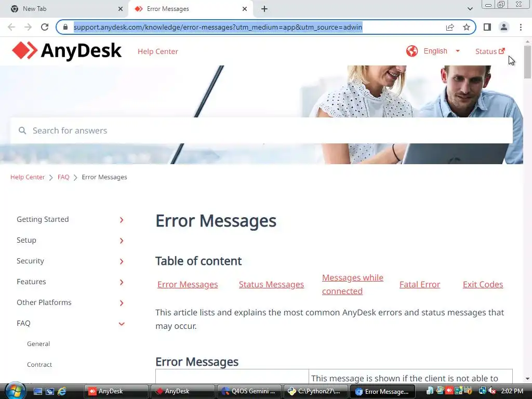Click the Table of content heading

tap(198, 261)
